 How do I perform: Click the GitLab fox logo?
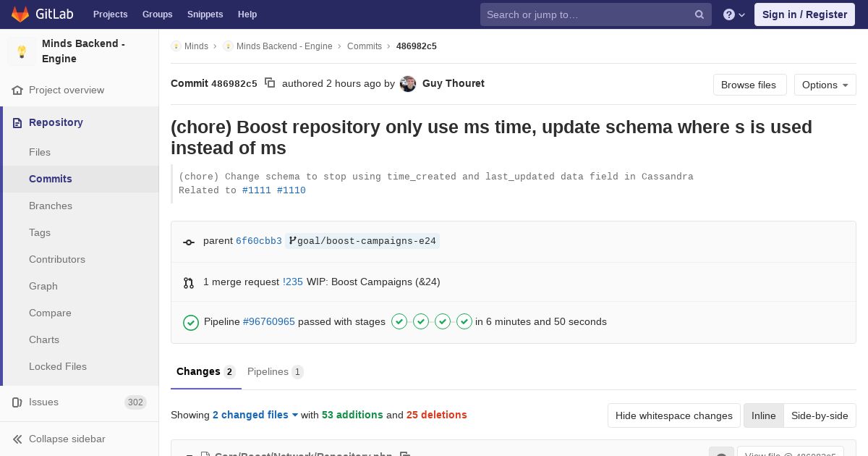click(x=20, y=14)
